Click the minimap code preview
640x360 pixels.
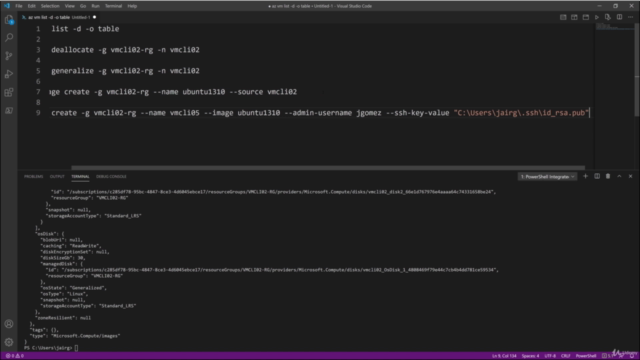click(x=614, y=27)
